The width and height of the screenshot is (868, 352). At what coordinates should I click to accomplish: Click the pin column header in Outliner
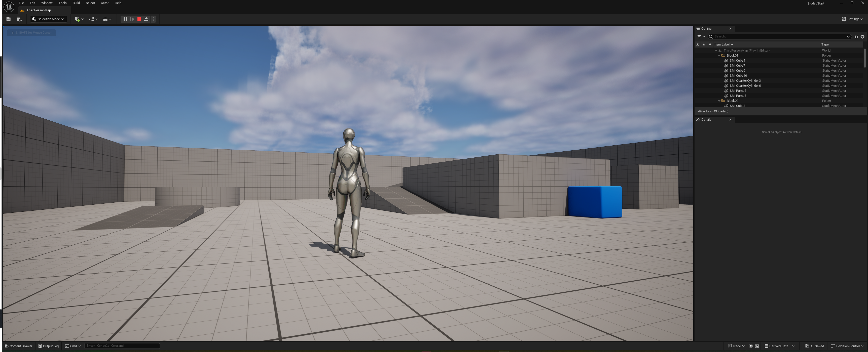coord(710,45)
